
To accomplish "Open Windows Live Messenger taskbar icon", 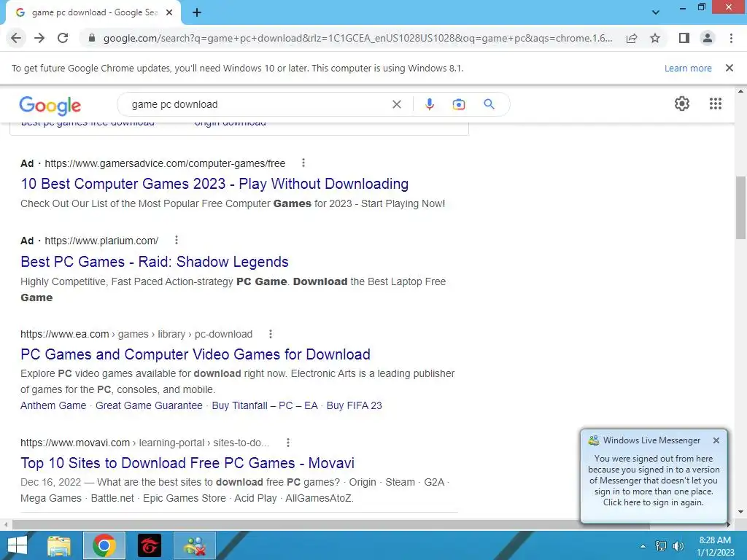I will coord(195,545).
